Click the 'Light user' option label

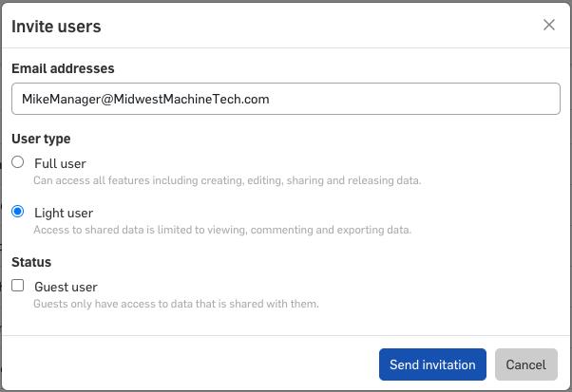point(64,213)
